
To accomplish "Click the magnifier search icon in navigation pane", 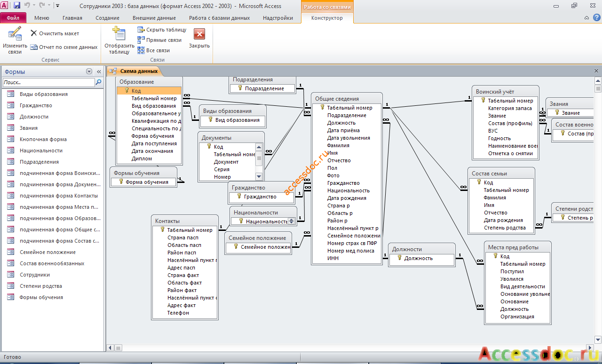I will (x=99, y=82).
